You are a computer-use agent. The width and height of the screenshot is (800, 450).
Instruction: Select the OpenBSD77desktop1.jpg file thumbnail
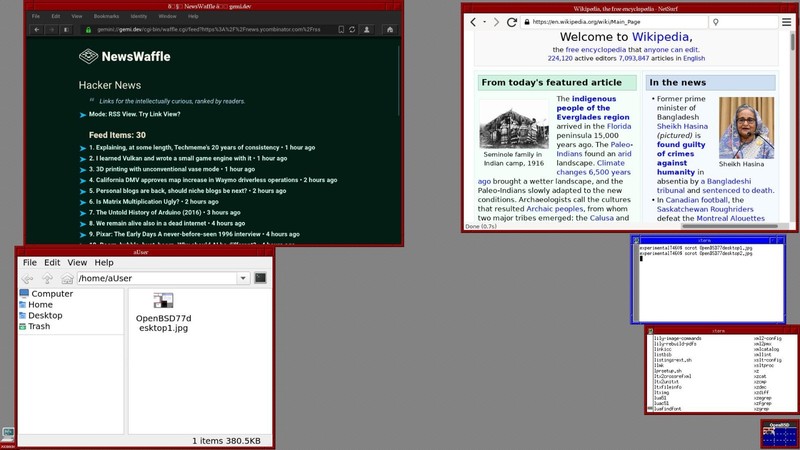(x=163, y=301)
